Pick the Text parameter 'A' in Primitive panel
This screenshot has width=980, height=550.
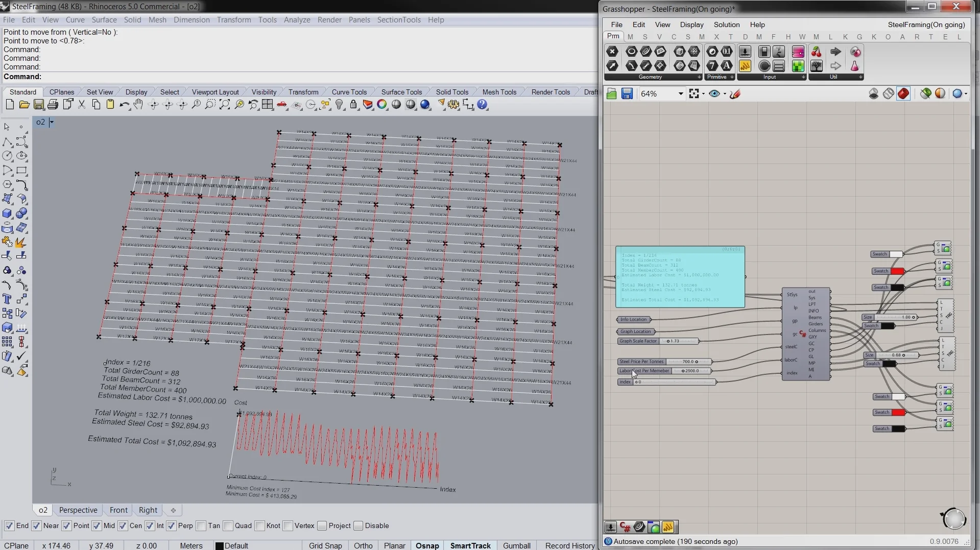tap(727, 66)
